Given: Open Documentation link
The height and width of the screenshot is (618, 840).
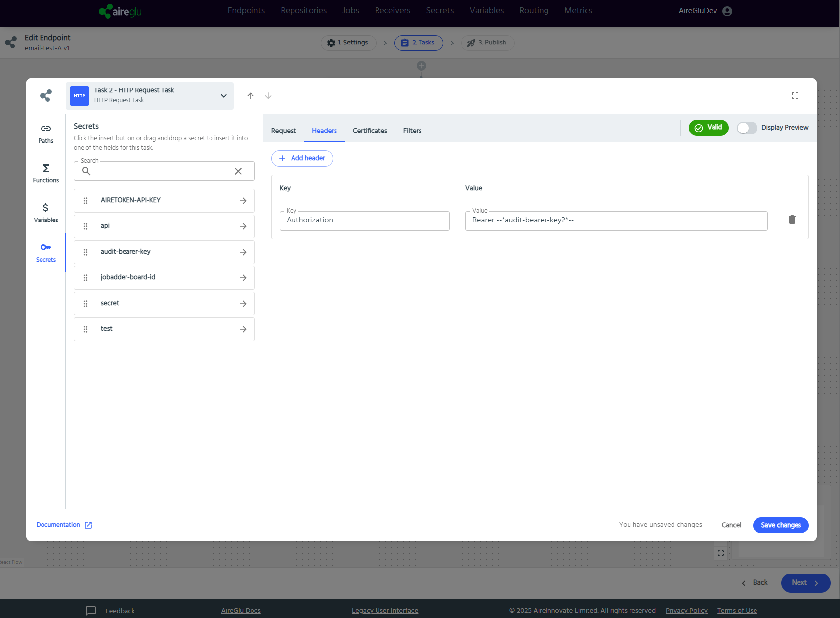Looking at the screenshot, I should pyautogui.click(x=64, y=525).
